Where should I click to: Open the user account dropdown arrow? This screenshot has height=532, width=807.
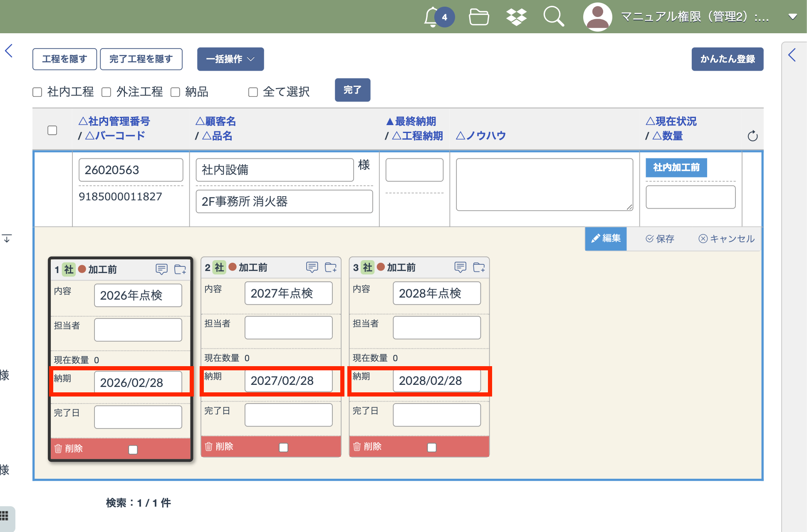[792, 17]
